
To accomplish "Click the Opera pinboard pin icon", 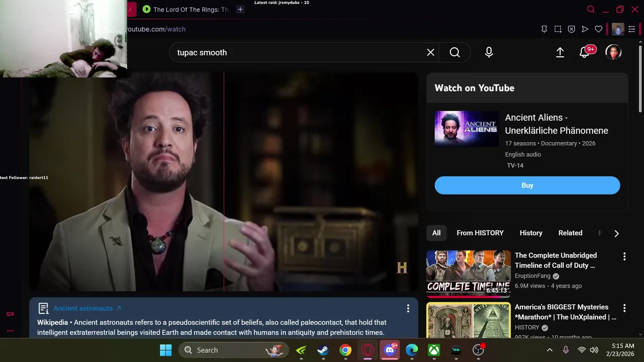I will (x=544, y=29).
